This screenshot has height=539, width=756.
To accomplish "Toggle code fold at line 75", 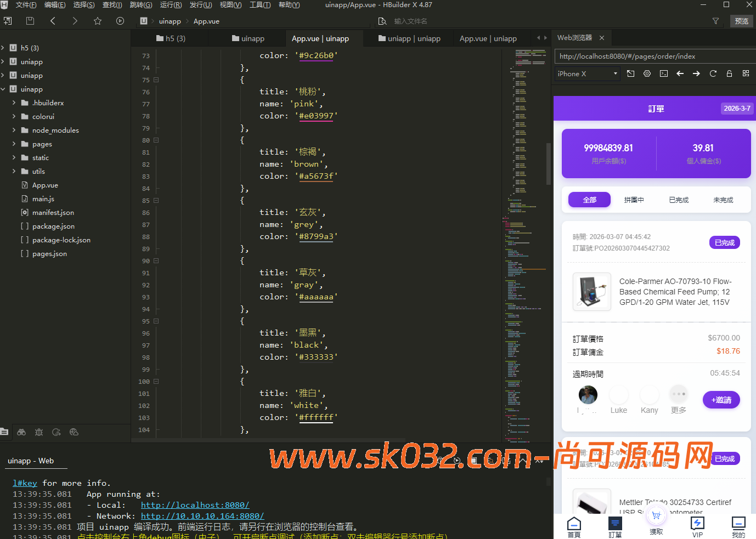I will click(156, 80).
